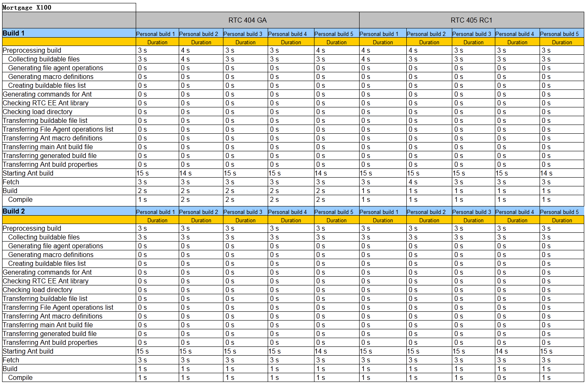Select 'Transferring buildable file list' in Build 1
This screenshot has height=387, width=588.
45,120
